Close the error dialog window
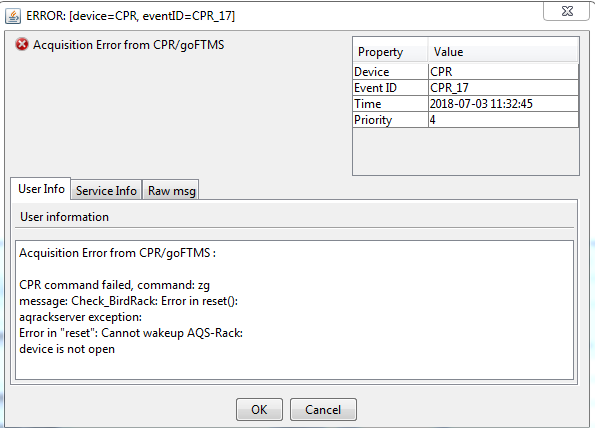This screenshot has height=428, width=595. pyautogui.click(x=567, y=11)
